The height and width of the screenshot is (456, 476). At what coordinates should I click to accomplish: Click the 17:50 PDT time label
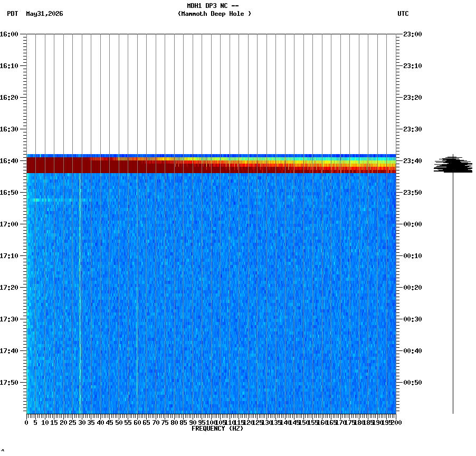tap(9, 383)
